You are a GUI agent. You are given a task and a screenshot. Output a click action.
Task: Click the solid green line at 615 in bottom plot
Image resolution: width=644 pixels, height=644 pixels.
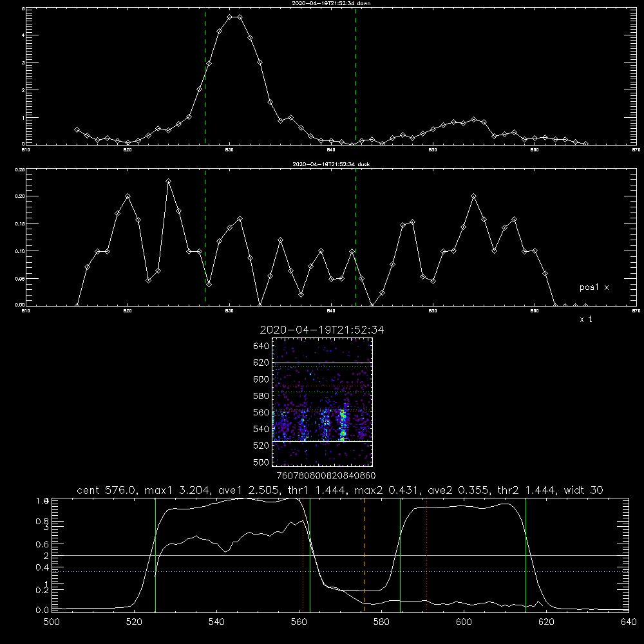(526, 554)
